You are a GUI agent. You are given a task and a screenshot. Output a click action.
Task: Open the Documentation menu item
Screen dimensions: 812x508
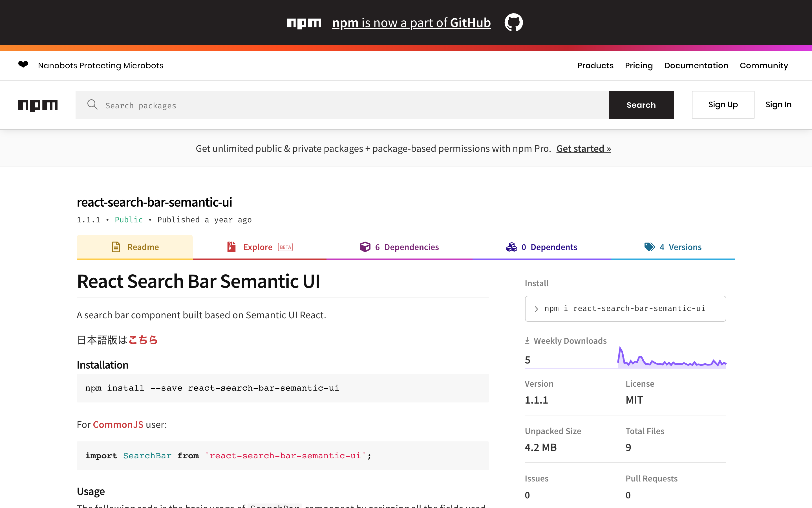point(696,65)
